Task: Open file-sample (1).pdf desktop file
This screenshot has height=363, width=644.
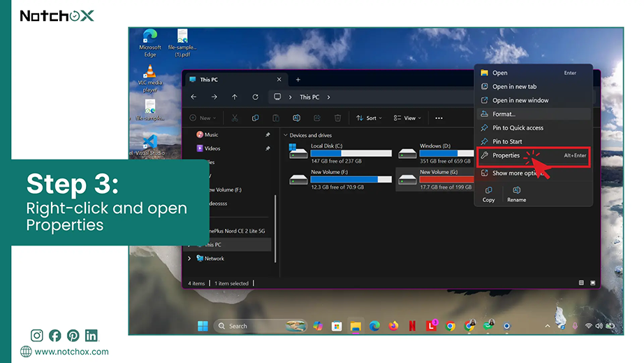Action: [x=182, y=43]
